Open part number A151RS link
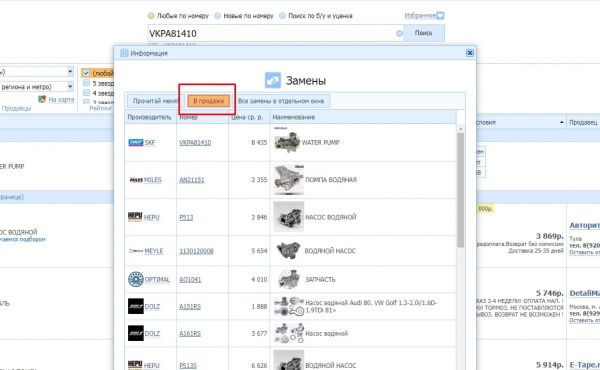This screenshot has height=370, width=600. click(190, 306)
